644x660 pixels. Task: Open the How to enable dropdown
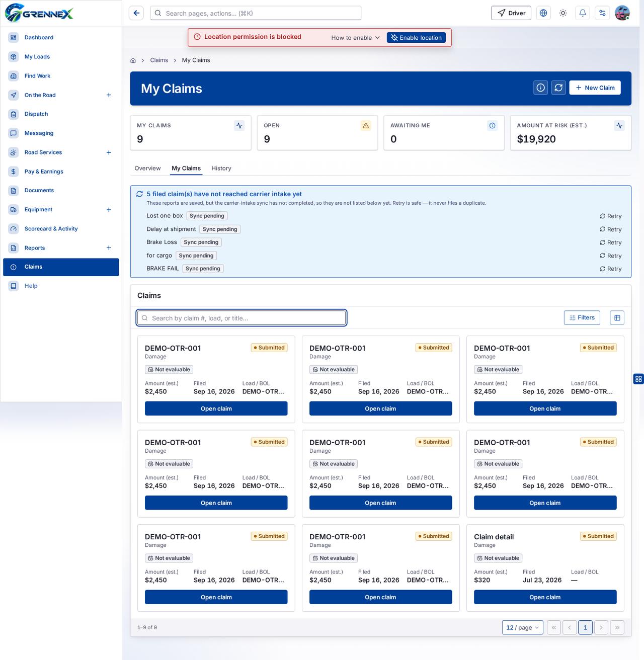355,38
